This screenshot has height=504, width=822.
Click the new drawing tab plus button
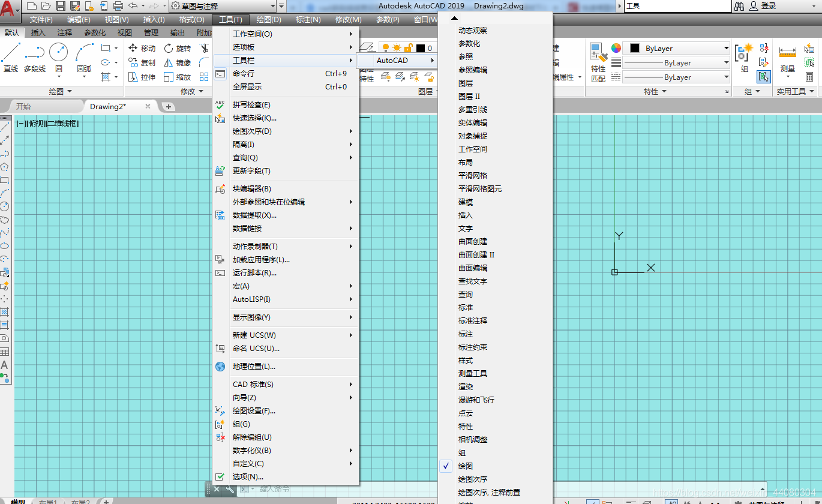pyautogui.click(x=169, y=106)
